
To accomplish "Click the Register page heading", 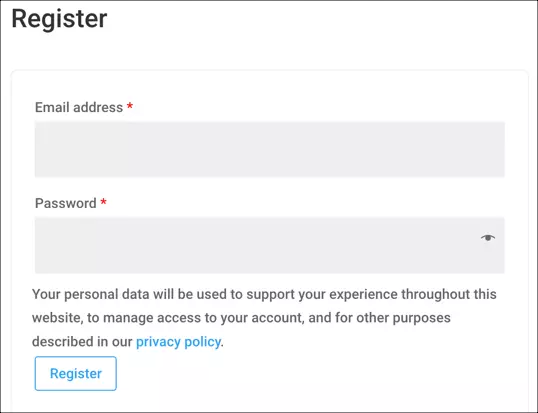I will point(59,19).
